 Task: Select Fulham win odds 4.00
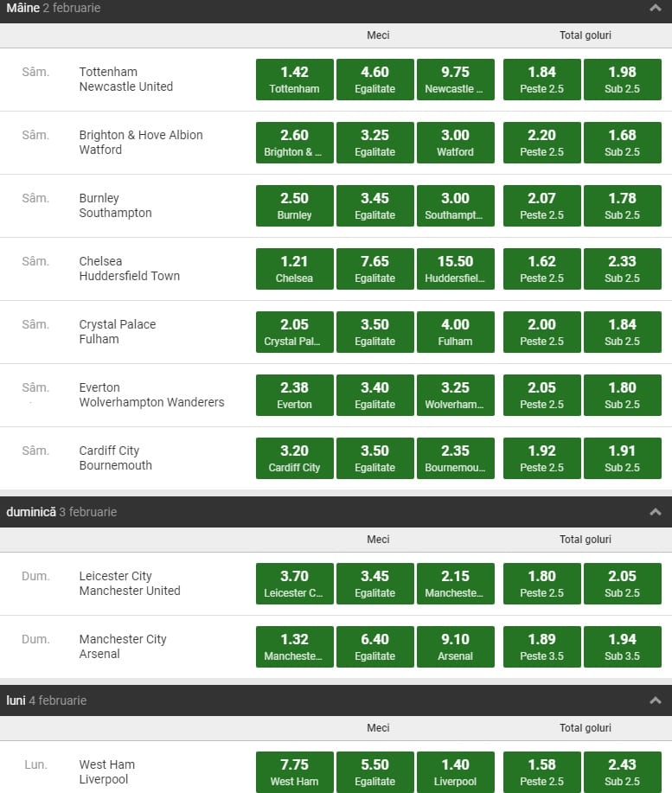pos(455,332)
